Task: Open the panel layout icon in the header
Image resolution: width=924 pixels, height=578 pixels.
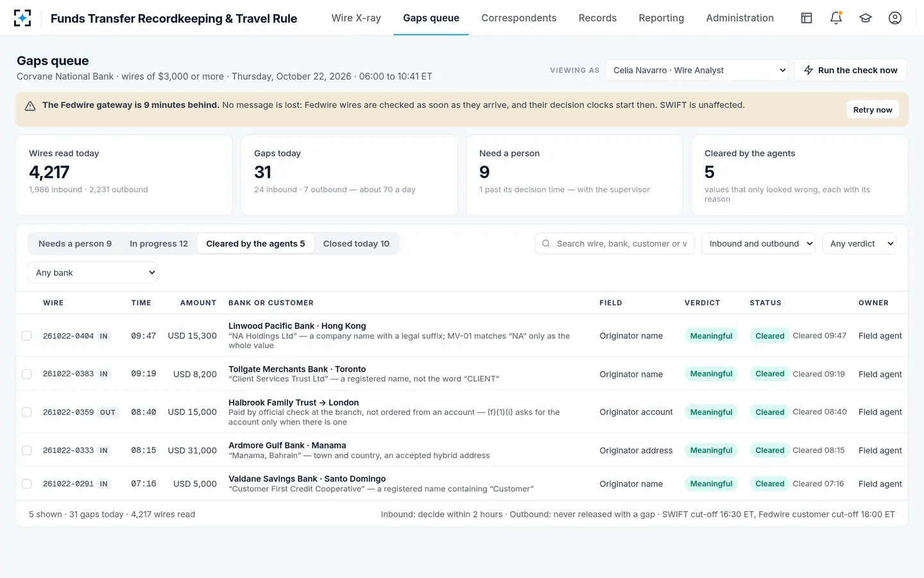Action: click(807, 18)
